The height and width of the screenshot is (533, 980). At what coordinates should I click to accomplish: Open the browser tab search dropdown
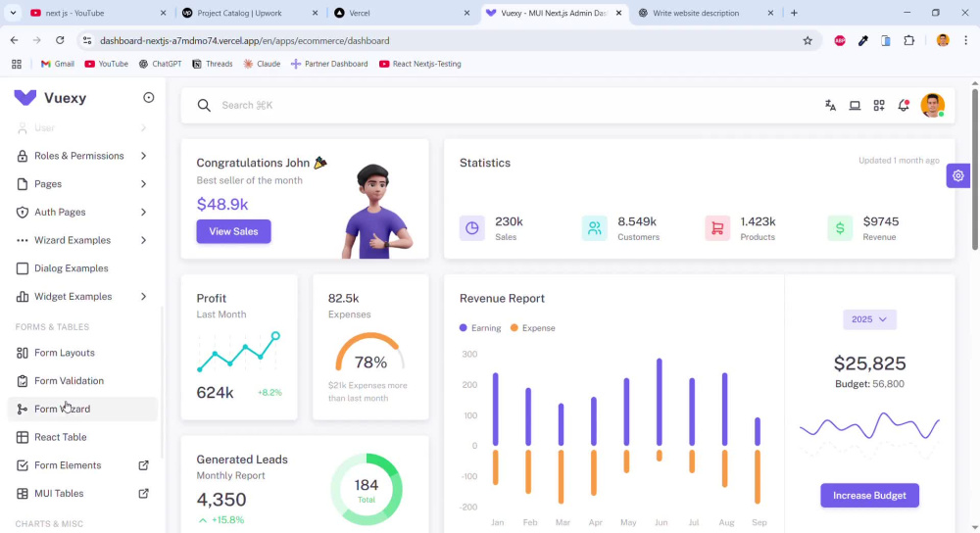pyautogui.click(x=13, y=13)
